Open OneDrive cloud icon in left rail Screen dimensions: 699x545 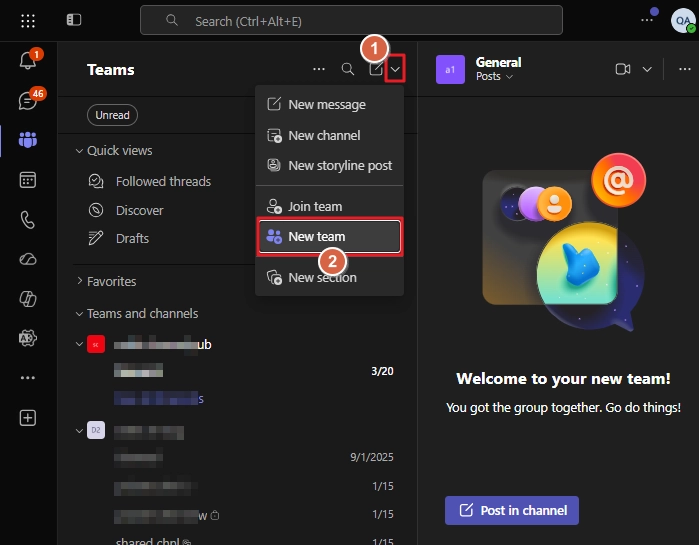click(28, 259)
